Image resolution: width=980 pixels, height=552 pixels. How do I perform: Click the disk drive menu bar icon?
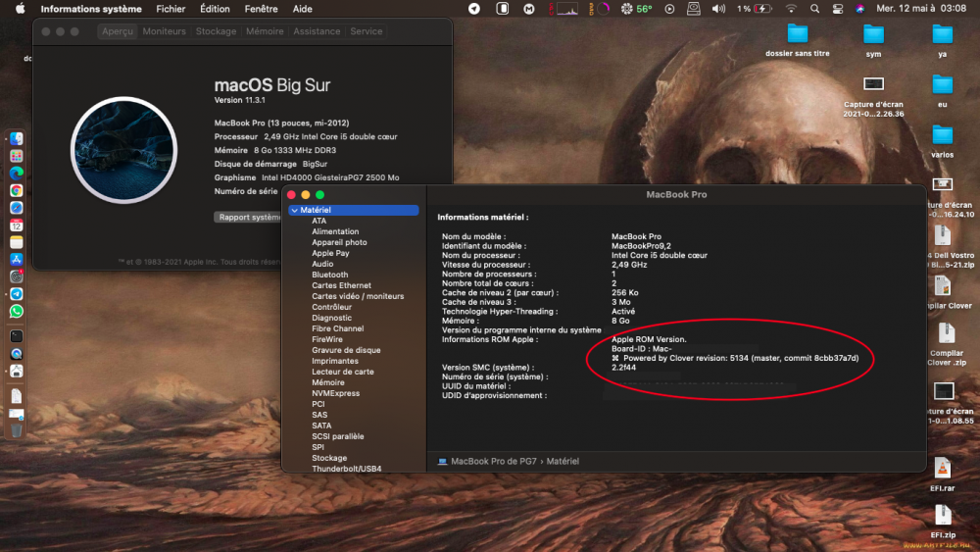[x=693, y=9]
